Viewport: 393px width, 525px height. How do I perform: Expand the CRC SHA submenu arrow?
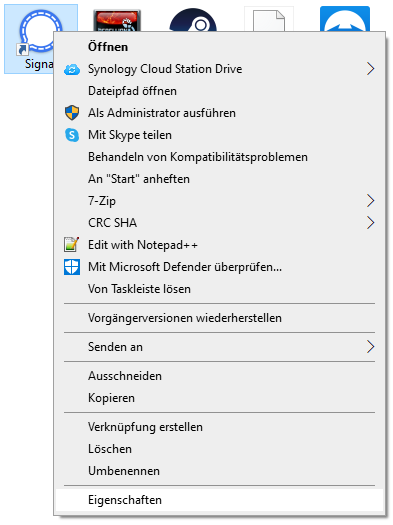coord(370,223)
